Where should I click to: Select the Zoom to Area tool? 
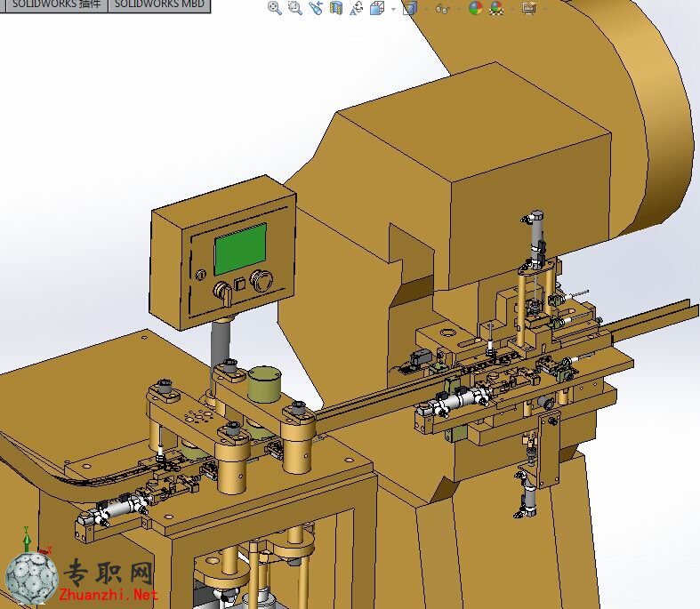[295, 8]
